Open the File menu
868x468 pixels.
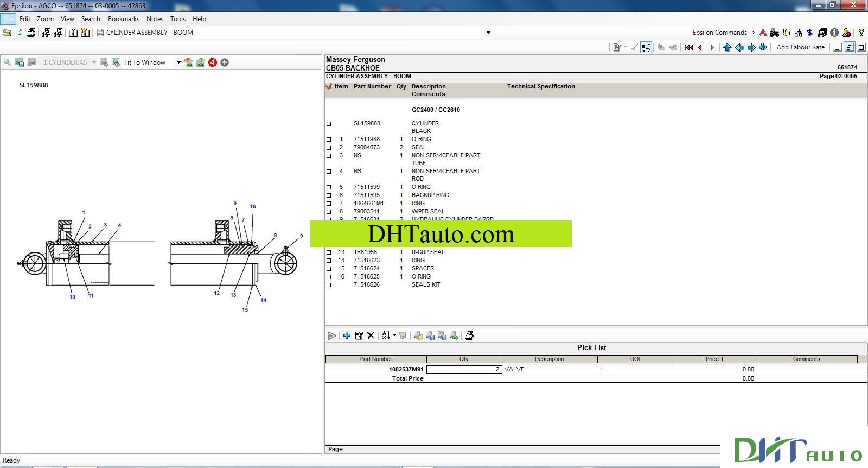[x=8, y=19]
